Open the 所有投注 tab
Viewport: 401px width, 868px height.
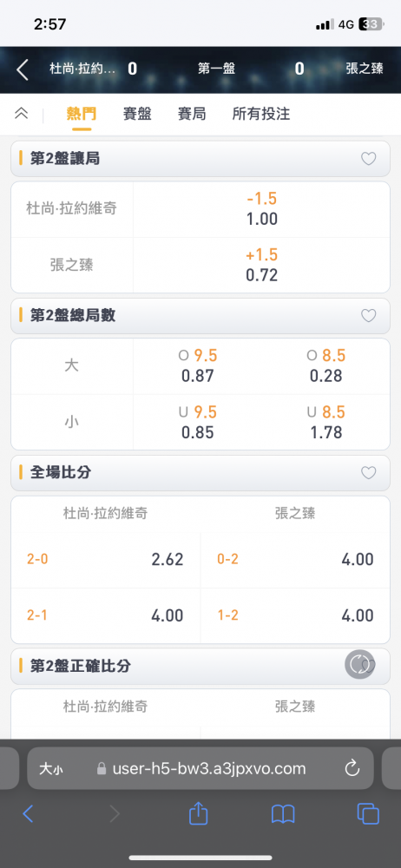pyautogui.click(x=261, y=114)
